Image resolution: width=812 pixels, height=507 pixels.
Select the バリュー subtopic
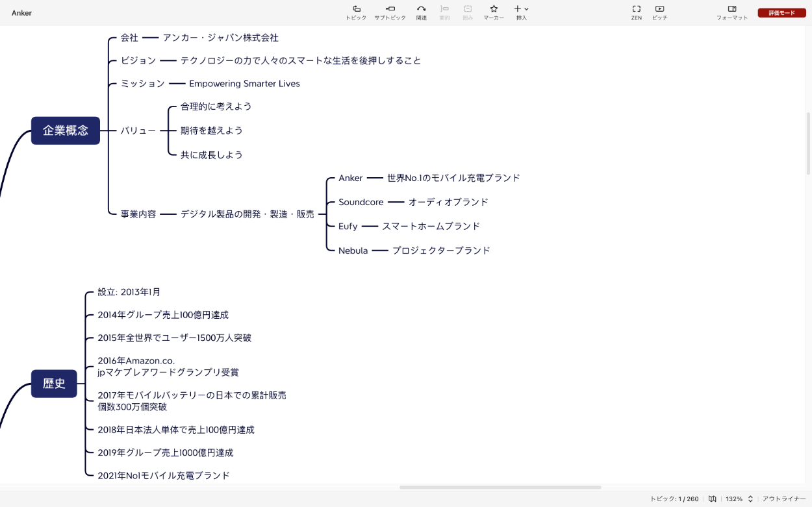click(138, 130)
